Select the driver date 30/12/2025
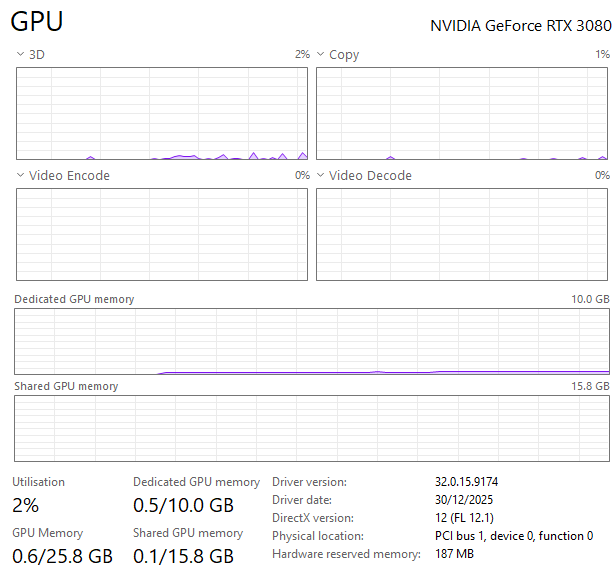This screenshot has height=572, width=616. (464, 500)
